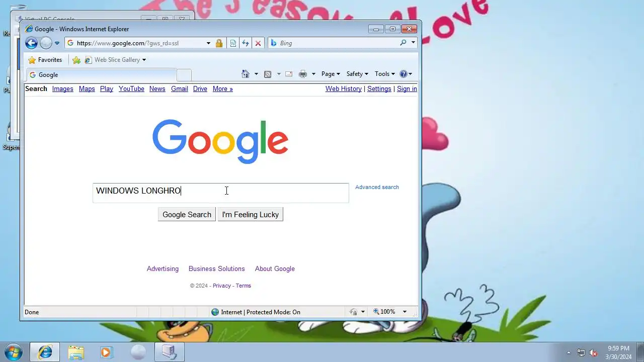Click the address bar URL field

136,43
